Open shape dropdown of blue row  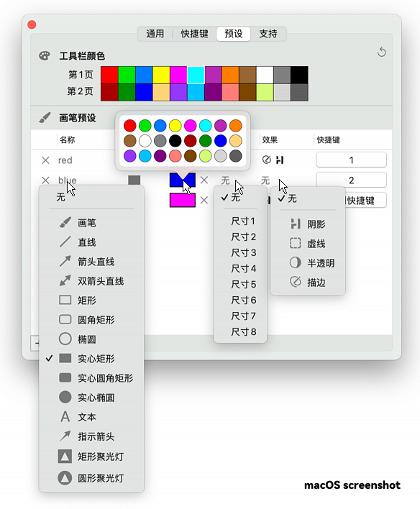[x=134, y=180]
